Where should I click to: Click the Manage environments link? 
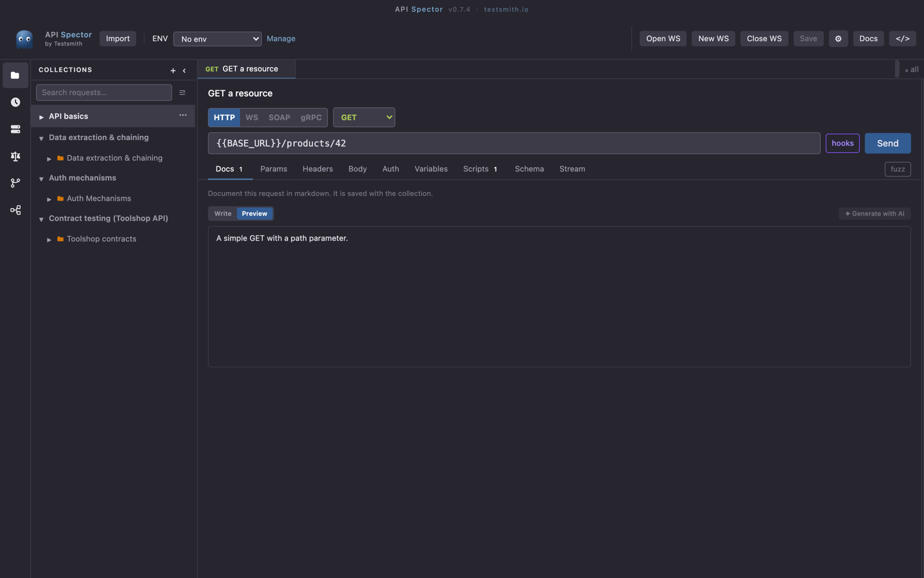(281, 39)
